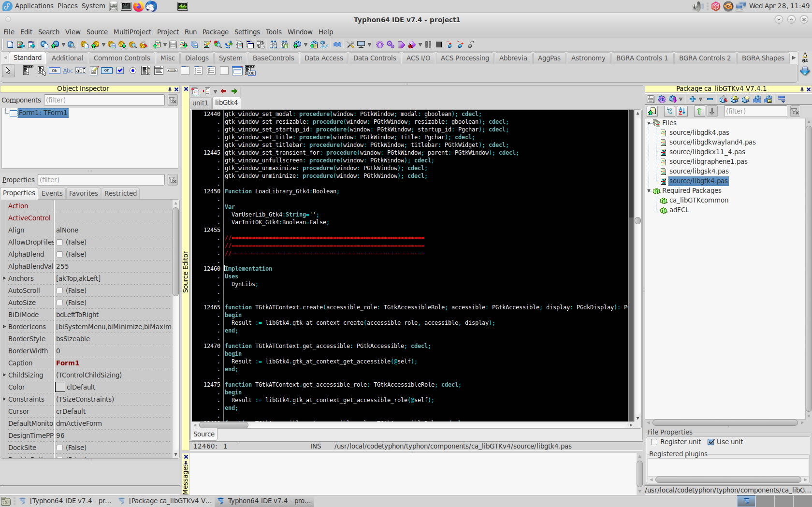The height and width of the screenshot is (507, 812).
Task: Open the Add to package dropdown arrow
Action: [x=700, y=99]
